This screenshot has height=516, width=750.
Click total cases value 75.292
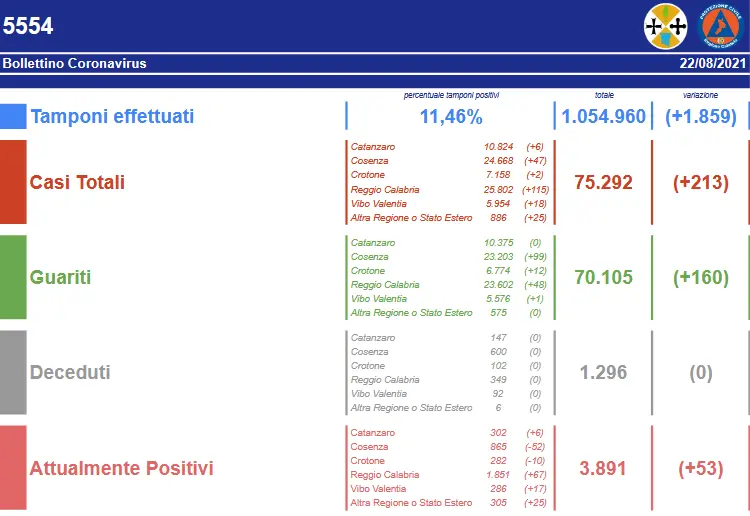point(603,182)
